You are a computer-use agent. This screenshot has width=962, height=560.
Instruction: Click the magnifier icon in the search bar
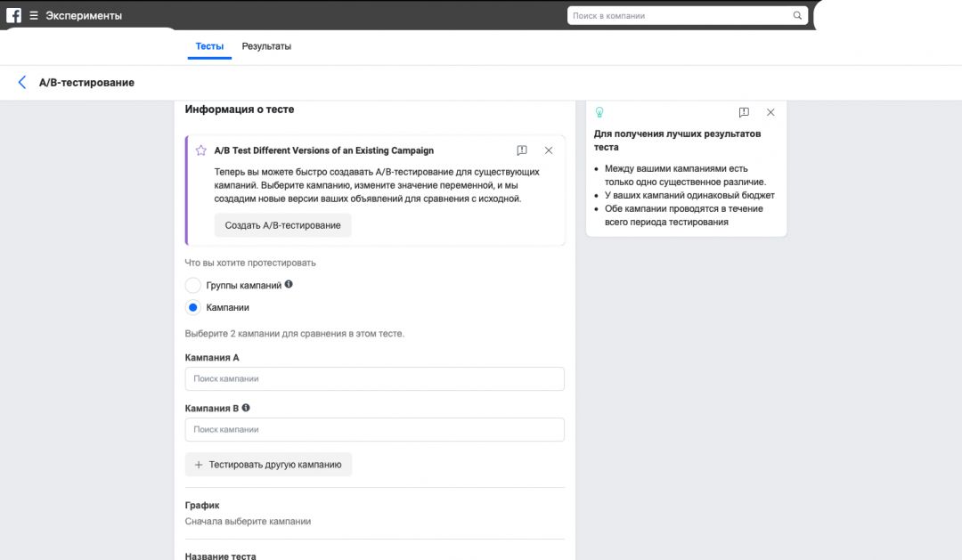(797, 15)
